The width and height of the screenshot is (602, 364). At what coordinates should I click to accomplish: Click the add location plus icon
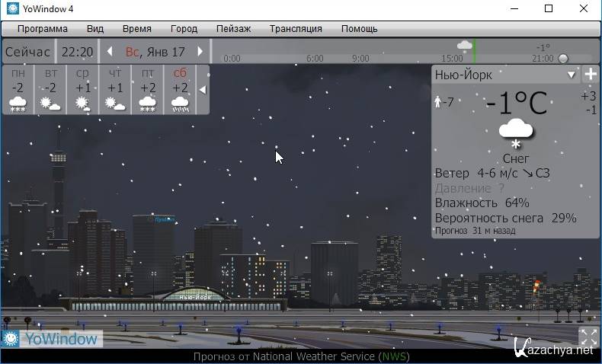[x=591, y=75]
